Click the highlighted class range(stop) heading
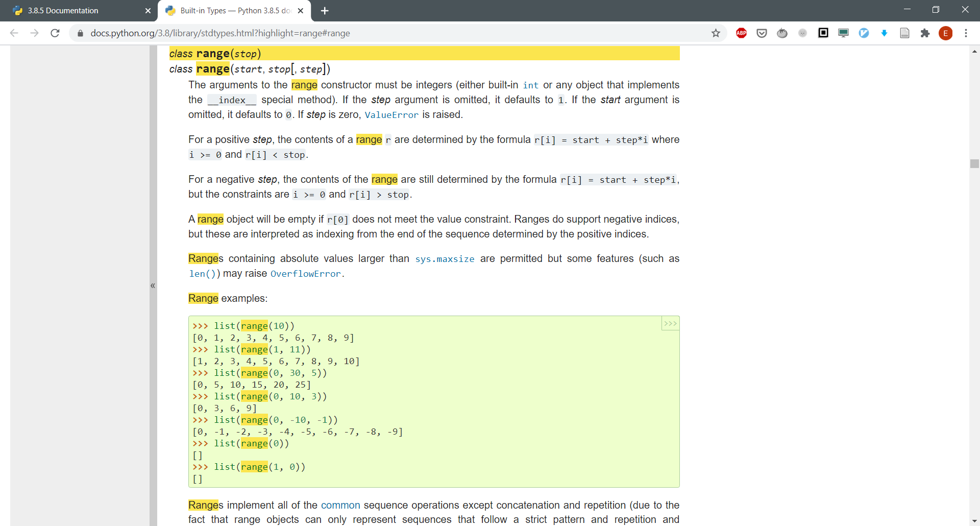 pyautogui.click(x=424, y=54)
